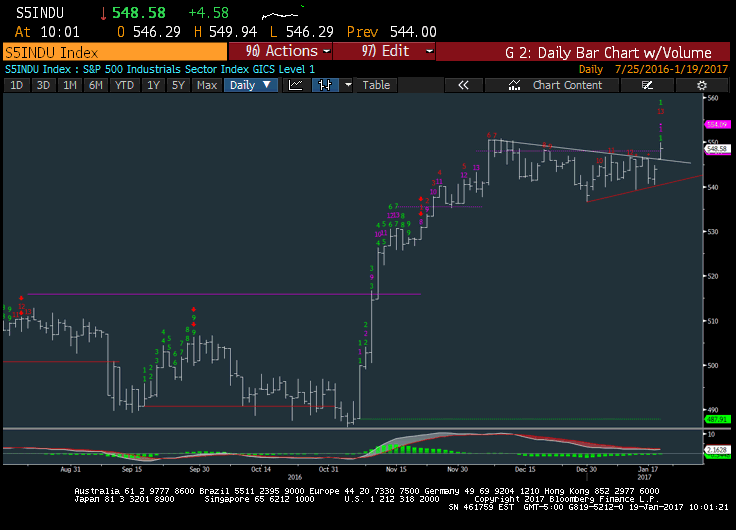
Task: Click the G 2: Daily Bar Chart title
Action: tap(608, 52)
